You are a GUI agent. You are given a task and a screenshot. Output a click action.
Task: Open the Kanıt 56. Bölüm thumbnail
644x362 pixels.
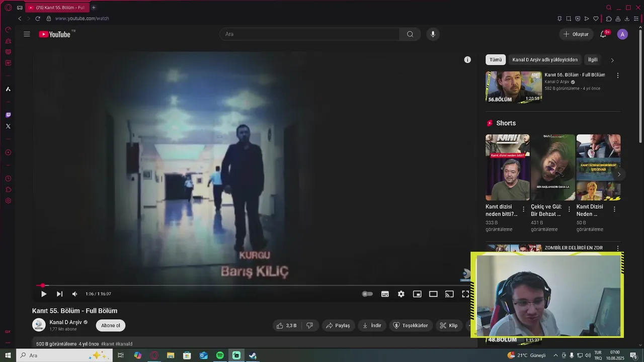coord(514,87)
